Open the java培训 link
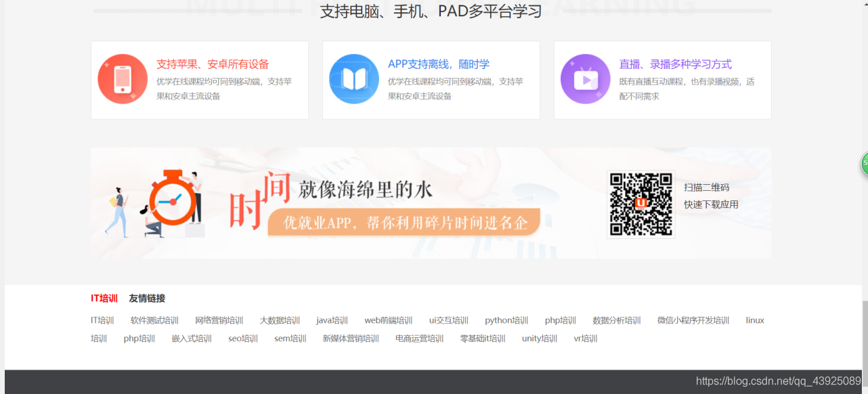 pos(332,321)
